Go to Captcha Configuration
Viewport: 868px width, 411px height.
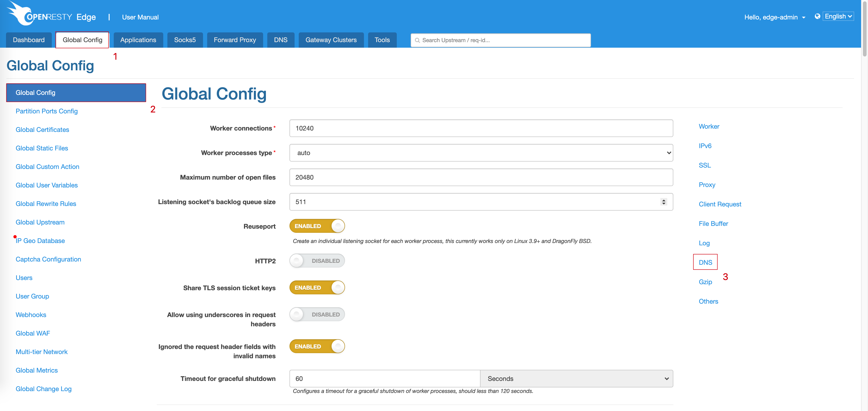(48, 259)
